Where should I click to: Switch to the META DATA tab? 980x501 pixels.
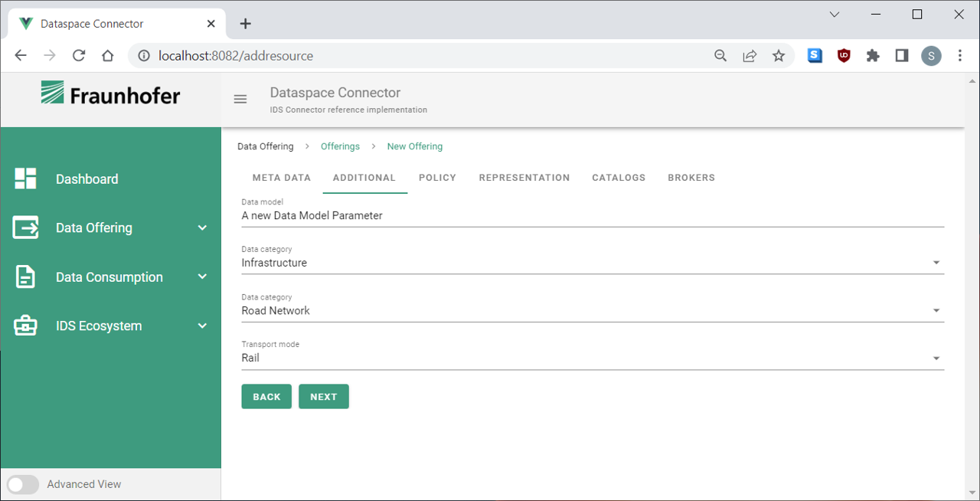[x=282, y=178]
